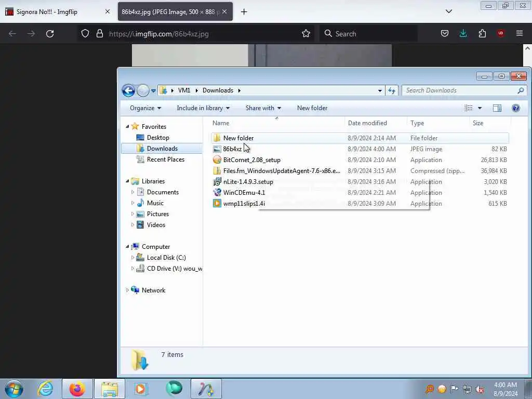Refresh the Downloads folder view
This screenshot has height=399, width=532.
coord(392,90)
